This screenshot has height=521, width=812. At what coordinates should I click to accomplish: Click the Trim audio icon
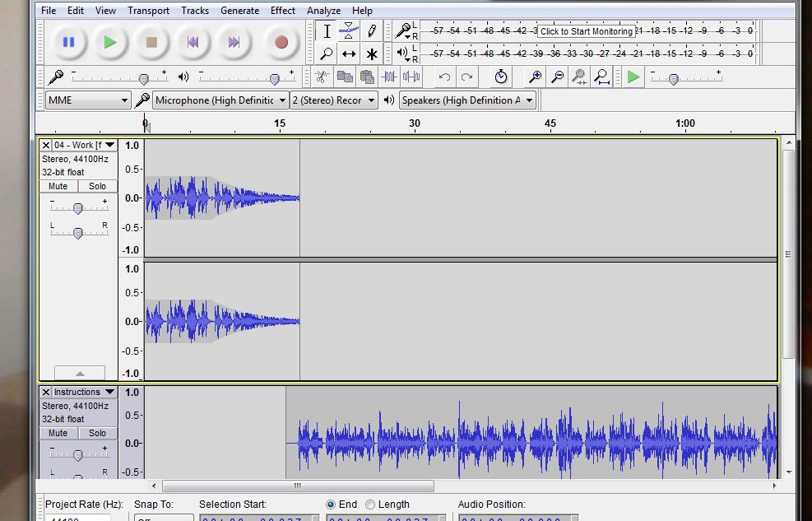[389, 77]
